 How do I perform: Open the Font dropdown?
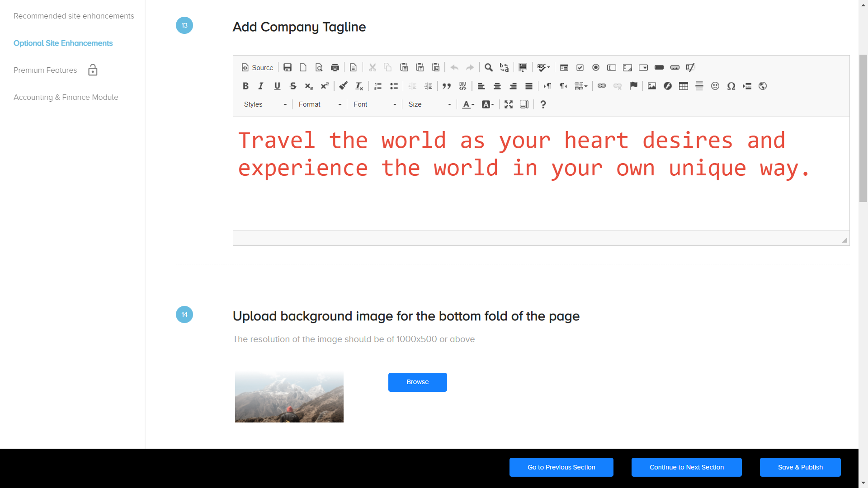375,105
